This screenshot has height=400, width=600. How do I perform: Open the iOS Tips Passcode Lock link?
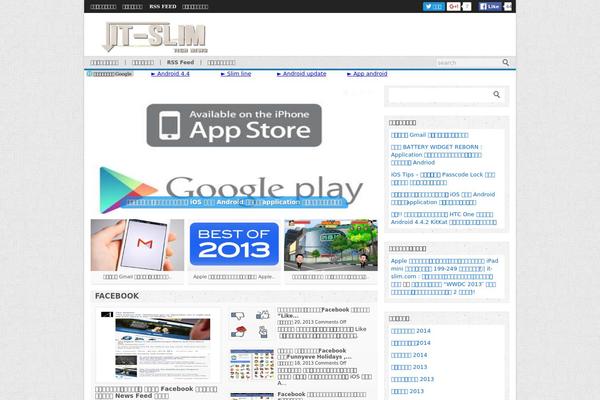(443, 178)
